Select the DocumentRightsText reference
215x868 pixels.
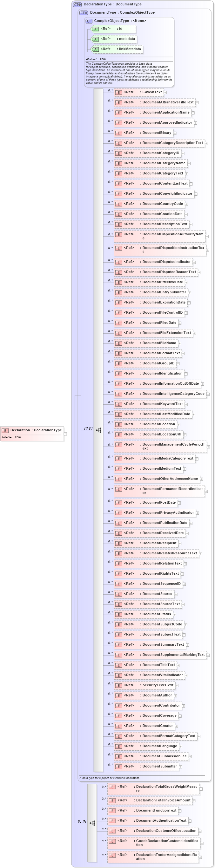pyautogui.click(x=147, y=574)
